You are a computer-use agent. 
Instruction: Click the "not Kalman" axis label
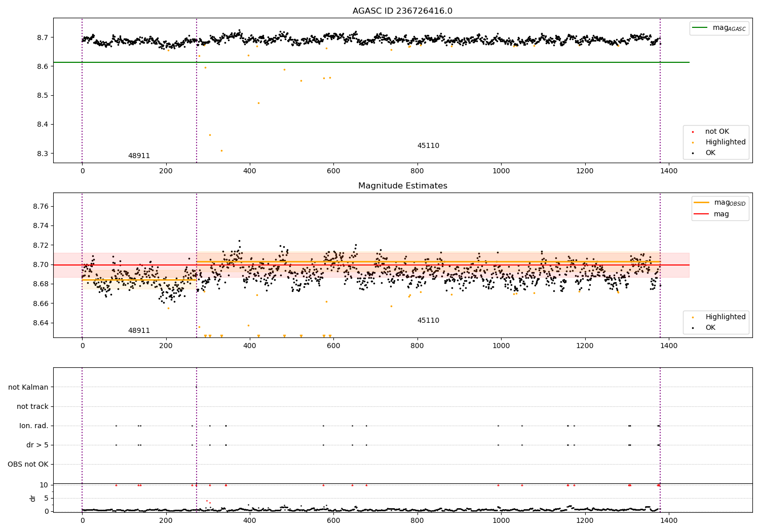pyautogui.click(x=28, y=387)
